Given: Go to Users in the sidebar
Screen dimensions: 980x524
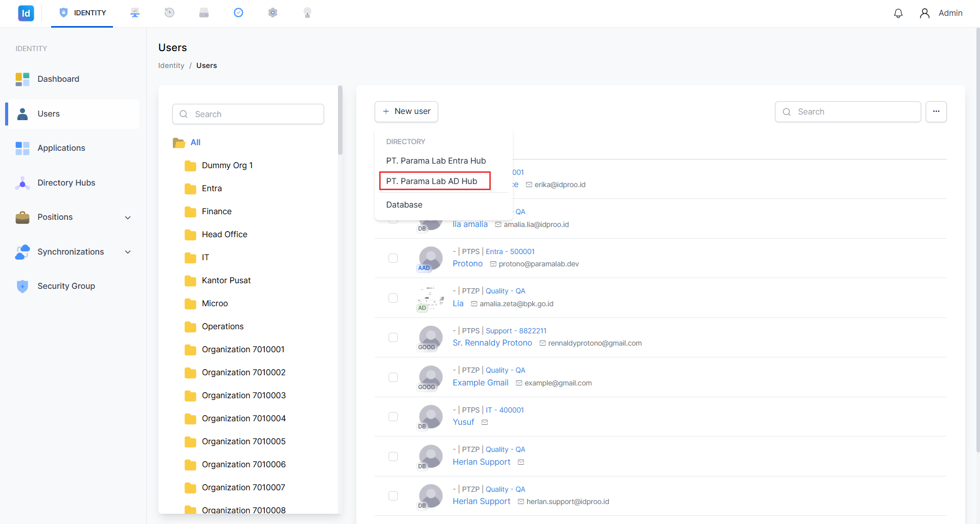Looking at the screenshot, I should click(x=72, y=114).
